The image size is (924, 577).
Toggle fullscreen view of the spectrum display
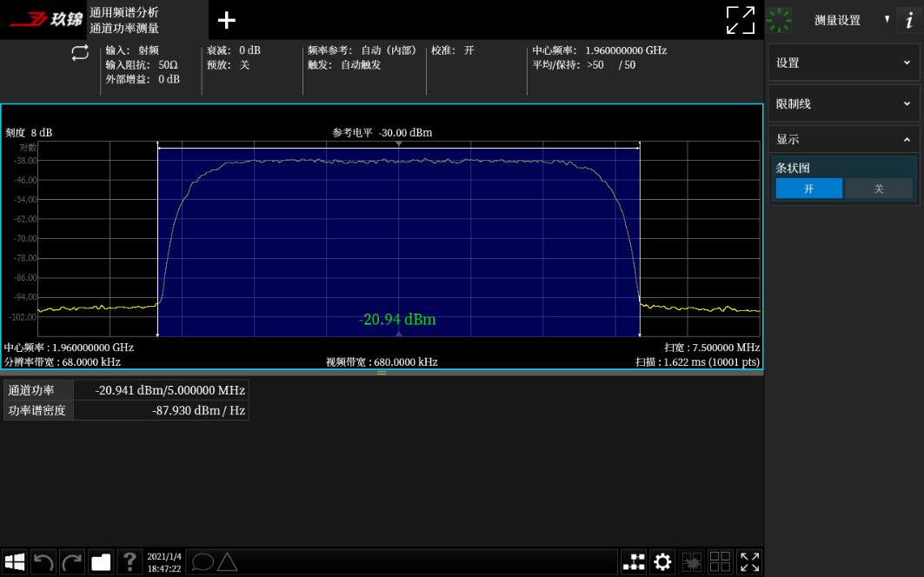(740, 21)
